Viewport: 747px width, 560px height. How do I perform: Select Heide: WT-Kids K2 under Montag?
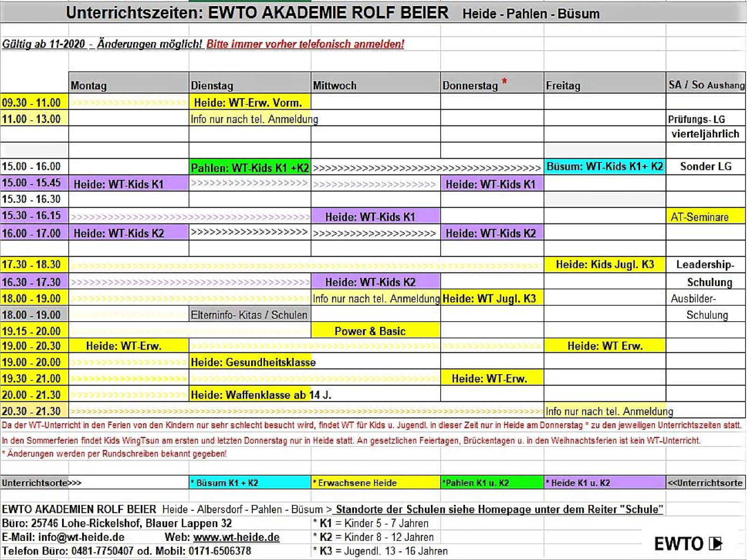point(129,232)
